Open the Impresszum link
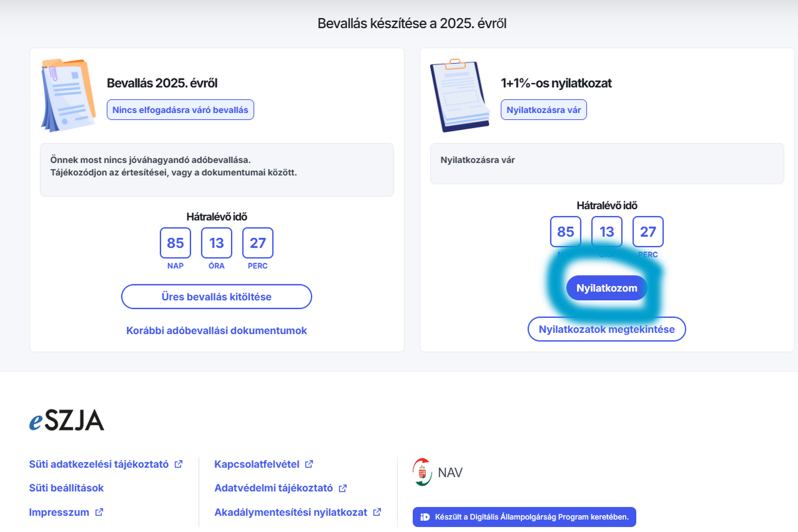798x532 pixels. [x=59, y=512]
